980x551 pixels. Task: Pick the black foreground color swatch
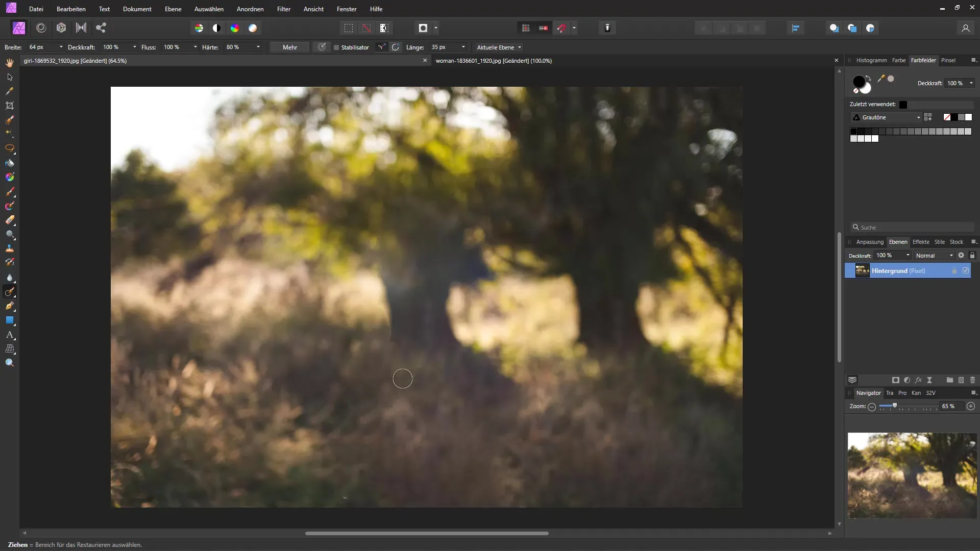pyautogui.click(x=859, y=82)
